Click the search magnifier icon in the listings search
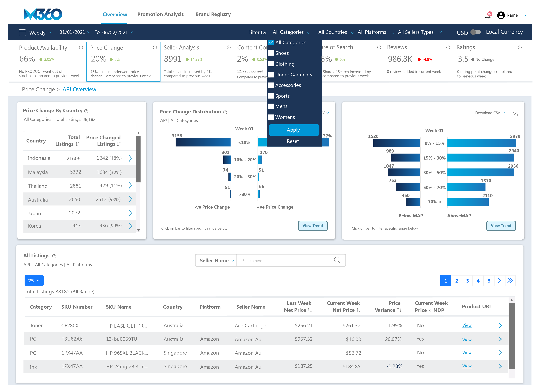This screenshot has height=392, width=539. [337, 260]
